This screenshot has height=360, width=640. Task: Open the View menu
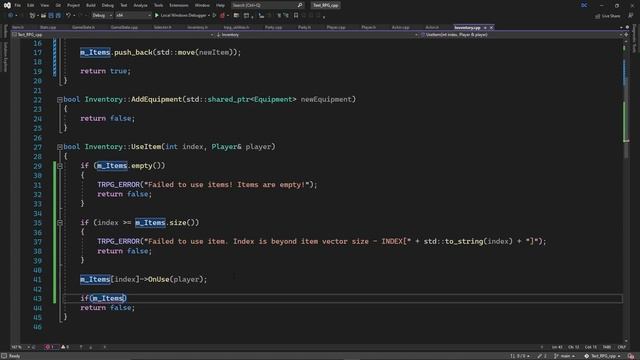[x=44, y=5]
